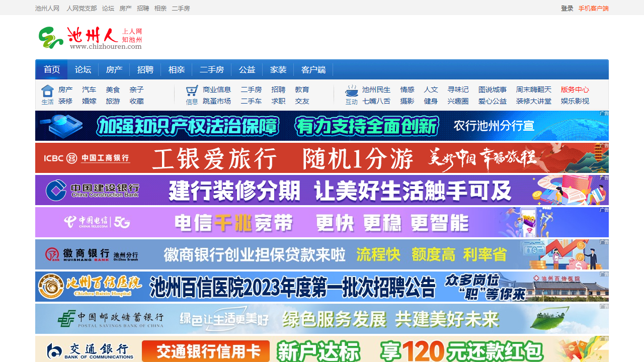The image size is (644, 362).
Task: Open the 人网党支部 link
Action: pyautogui.click(x=82, y=8)
